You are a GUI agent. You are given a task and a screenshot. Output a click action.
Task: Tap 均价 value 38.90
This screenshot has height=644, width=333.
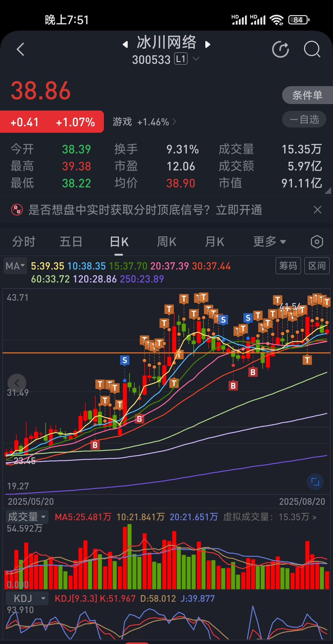[181, 183]
